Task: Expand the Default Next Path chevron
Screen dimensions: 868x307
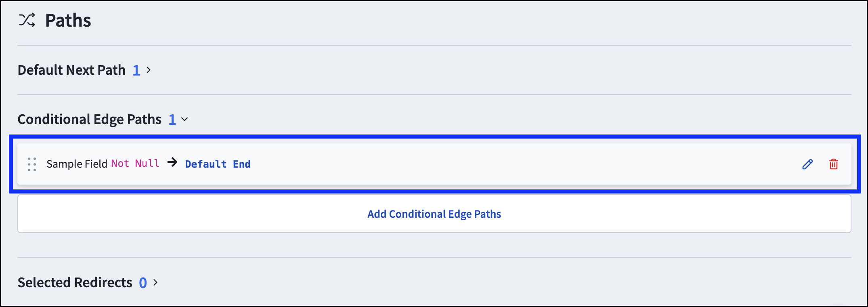Action: click(x=149, y=70)
